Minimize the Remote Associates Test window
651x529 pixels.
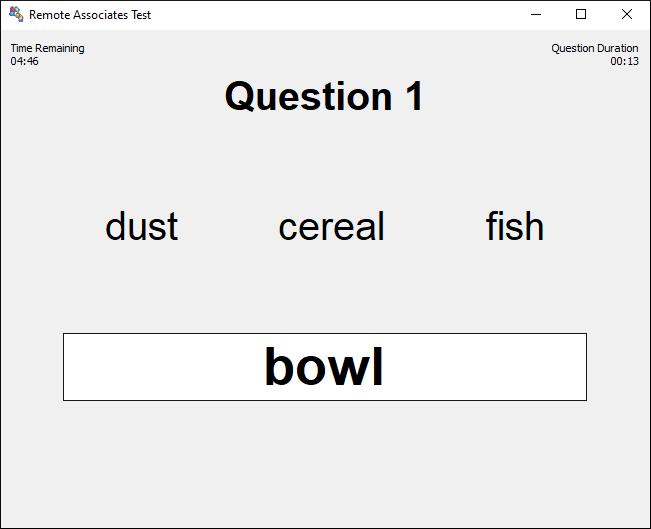[536, 15]
